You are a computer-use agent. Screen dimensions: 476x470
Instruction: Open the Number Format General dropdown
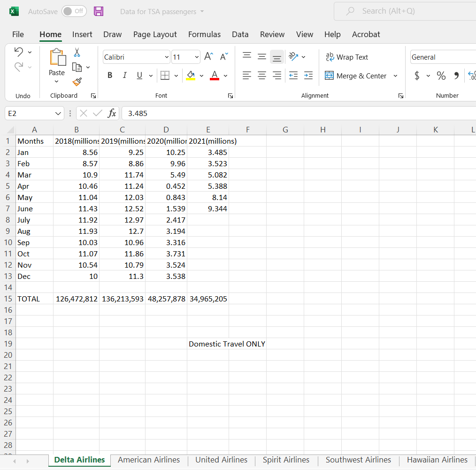click(443, 57)
